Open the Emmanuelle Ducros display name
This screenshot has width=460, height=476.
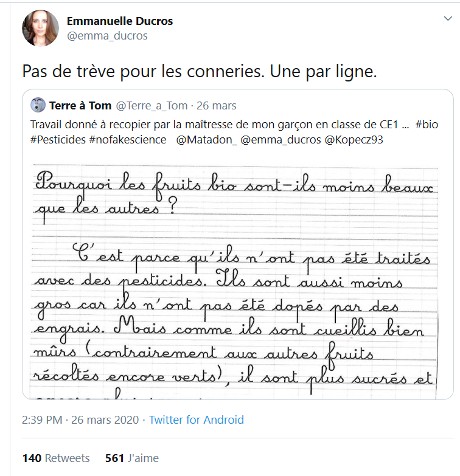point(120,21)
